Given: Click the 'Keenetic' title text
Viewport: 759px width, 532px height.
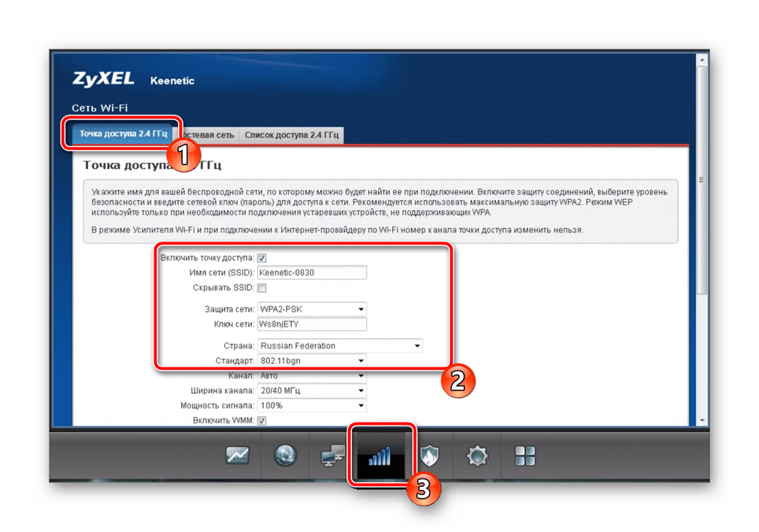Looking at the screenshot, I should (172, 81).
